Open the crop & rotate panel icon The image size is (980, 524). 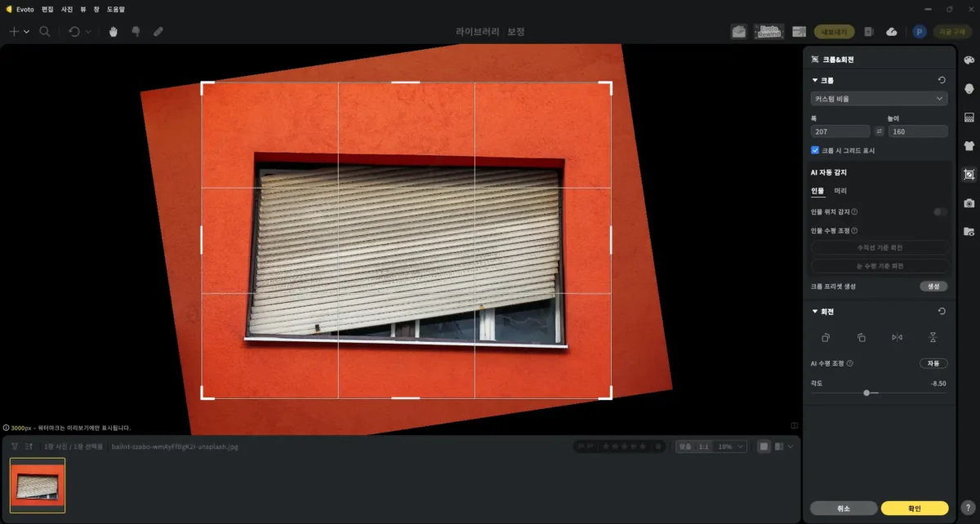(x=969, y=174)
